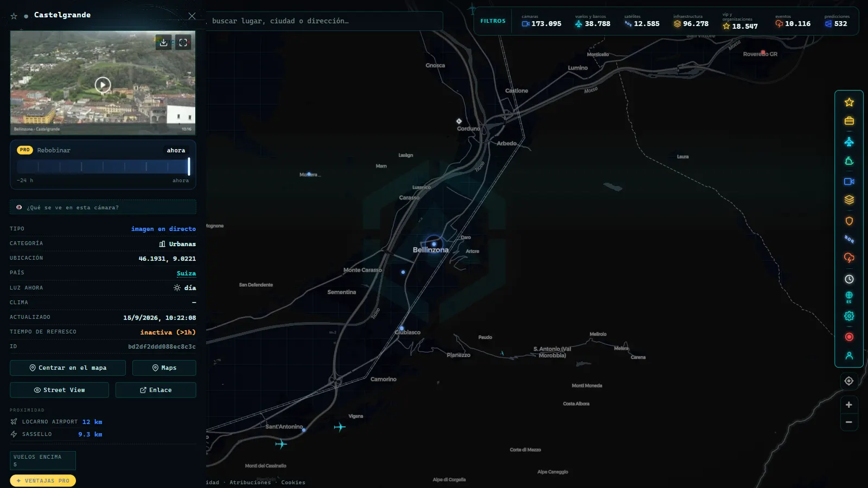Open Street View button

(59, 390)
